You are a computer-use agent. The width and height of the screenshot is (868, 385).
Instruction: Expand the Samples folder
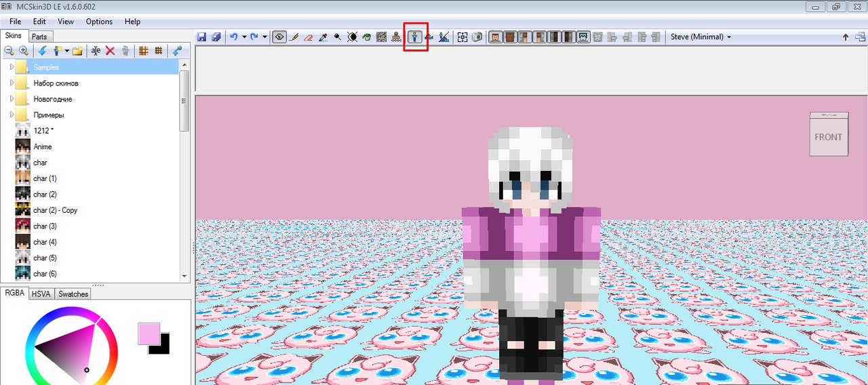(x=12, y=67)
